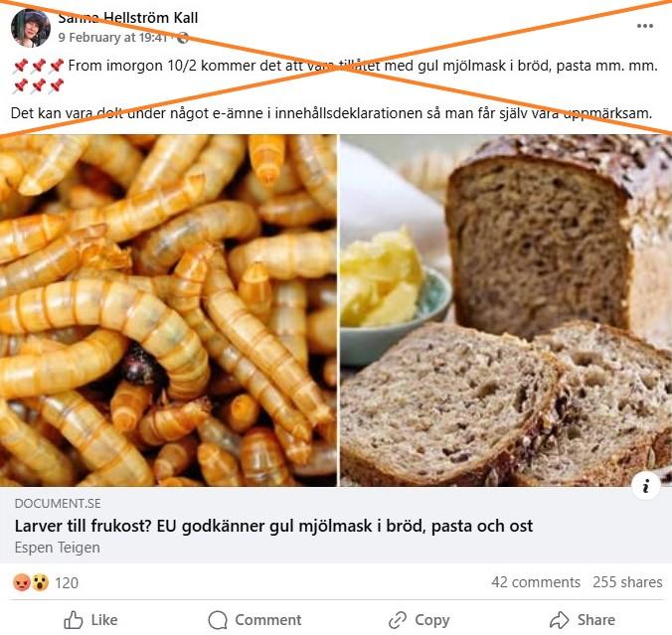View the 255 shares list
The image size is (672, 635).
tap(627, 582)
